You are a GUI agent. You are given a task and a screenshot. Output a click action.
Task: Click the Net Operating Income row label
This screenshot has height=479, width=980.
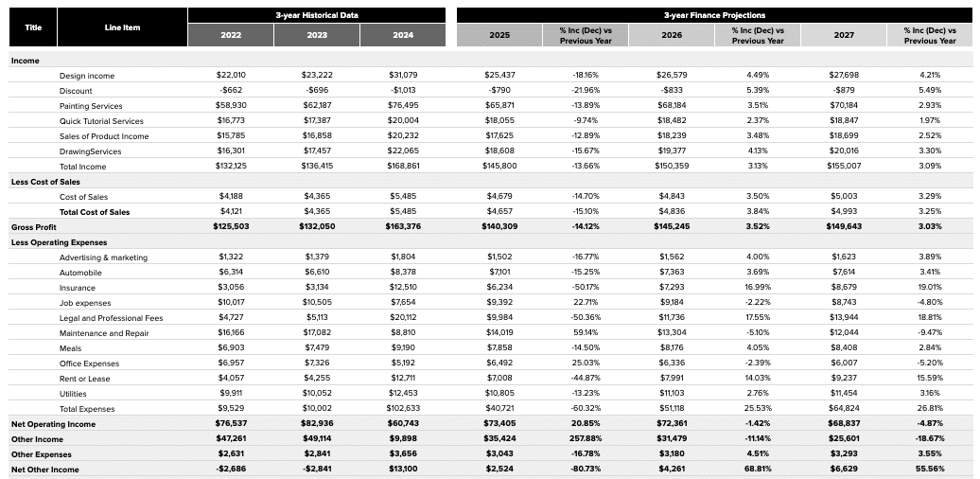(52, 424)
